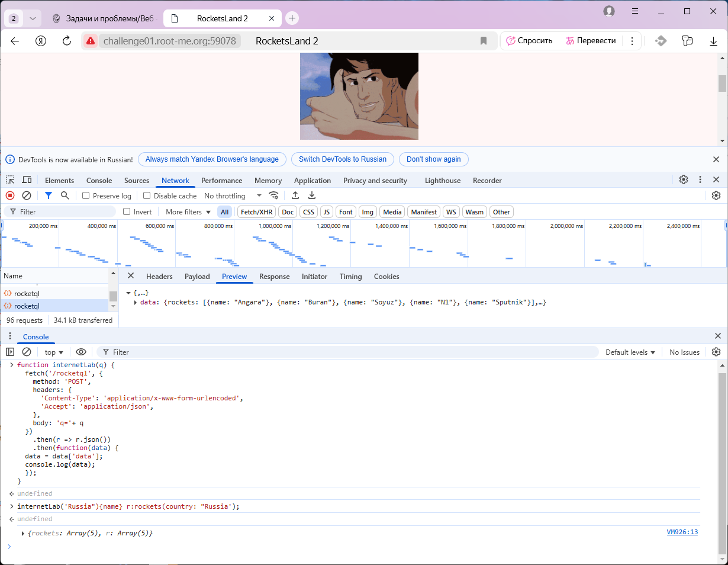Expand the logged rockets Array(5) object
The height and width of the screenshot is (565, 728).
point(23,534)
